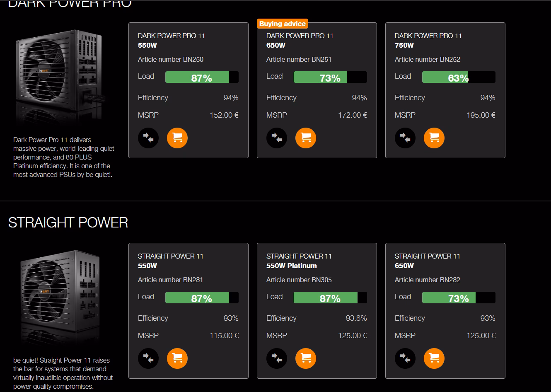Compare the Straight Power 11 550W
Viewport: 551px width, 392px height.
click(x=148, y=358)
